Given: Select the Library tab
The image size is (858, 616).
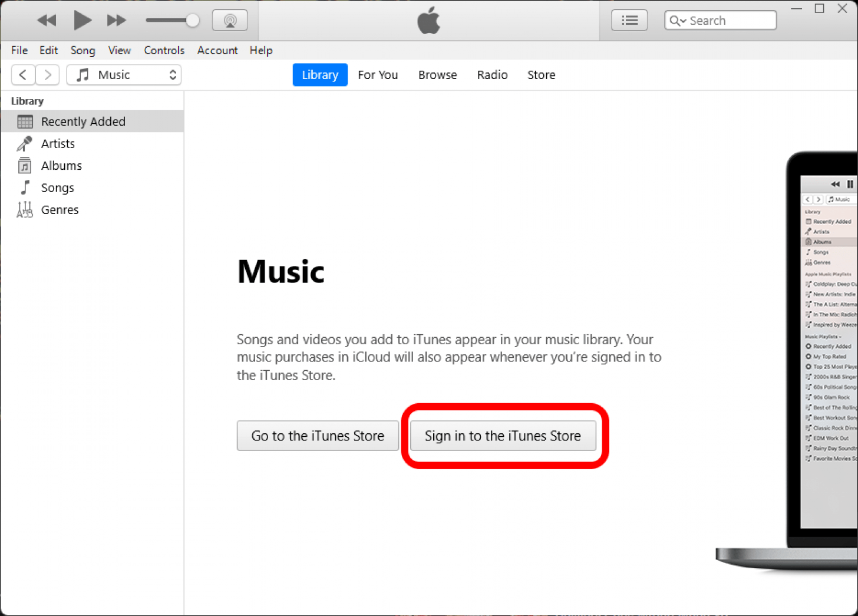Looking at the screenshot, I should (320, 75).
